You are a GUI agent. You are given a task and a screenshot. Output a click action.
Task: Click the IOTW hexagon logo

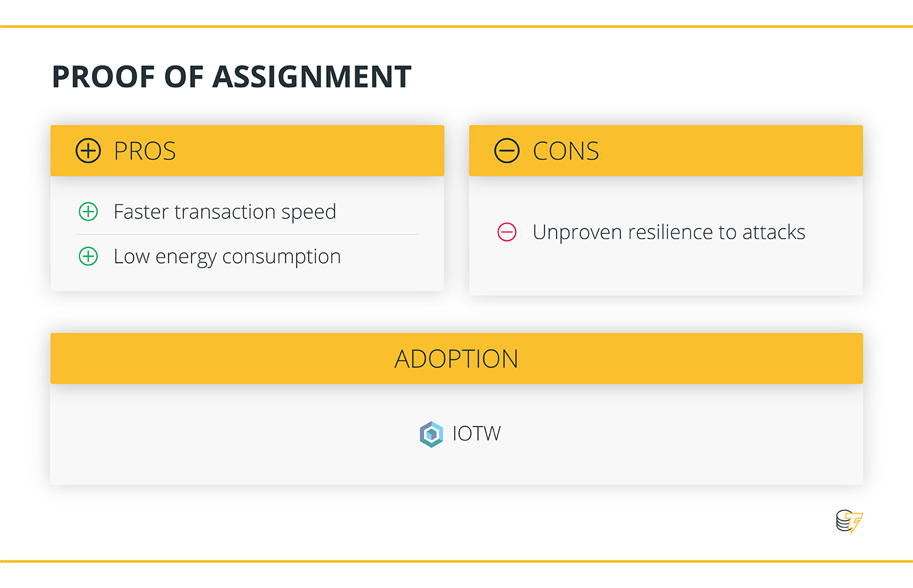point(431,434)
